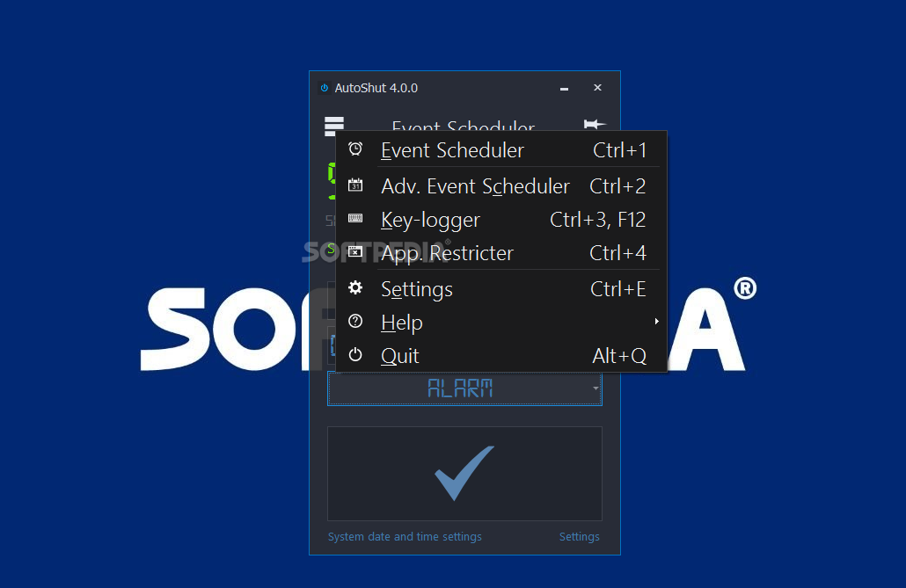
Task: Open the hamburger menu icon
Action: pyautogui.click(x=334, y=126)
